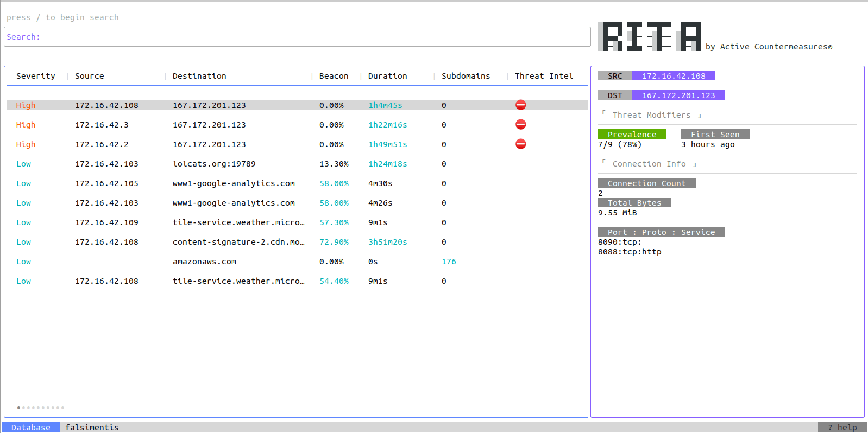The width and height of the screenshot is (868, 433).
Task: Click the 57.30% beacon value
Action: tap(334, 222)
